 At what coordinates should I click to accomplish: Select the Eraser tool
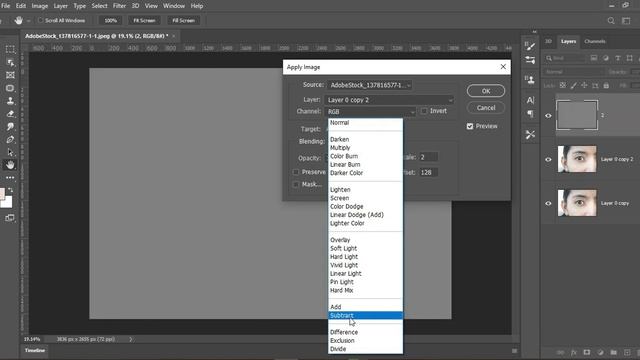(x=10, y=114)
